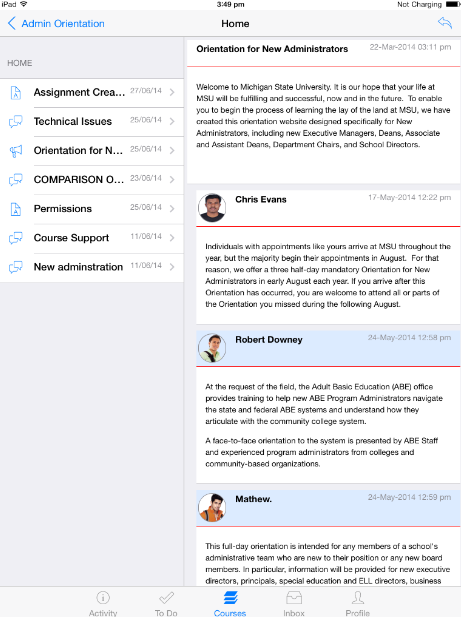Open Robert Downey's avatar
The width and height of the screenshot is (461, 617).
[x=212, y=348]
